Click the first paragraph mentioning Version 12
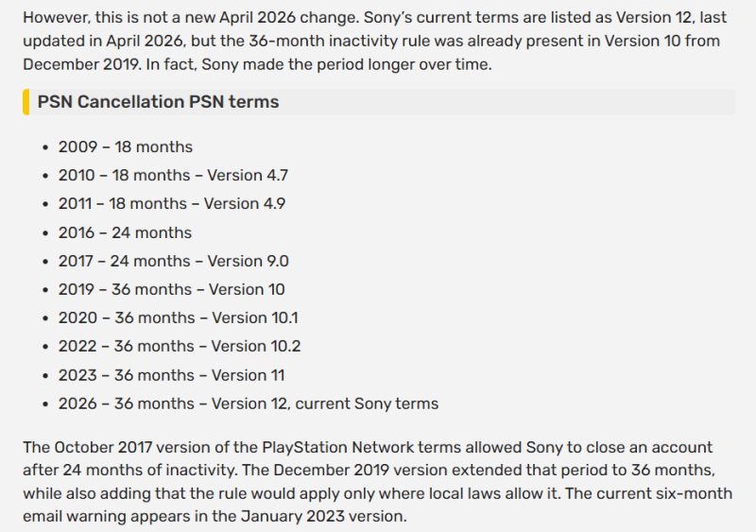 click(x=374, y=41)
